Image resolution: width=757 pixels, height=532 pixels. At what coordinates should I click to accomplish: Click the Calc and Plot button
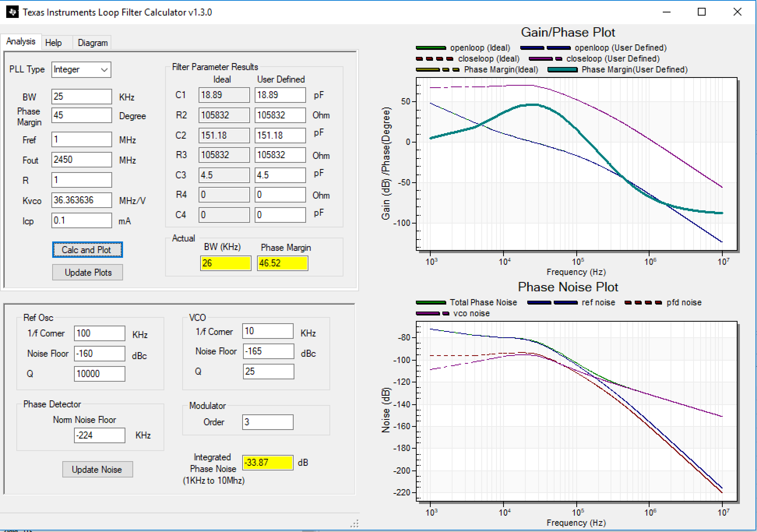click(x=88, y=250)
